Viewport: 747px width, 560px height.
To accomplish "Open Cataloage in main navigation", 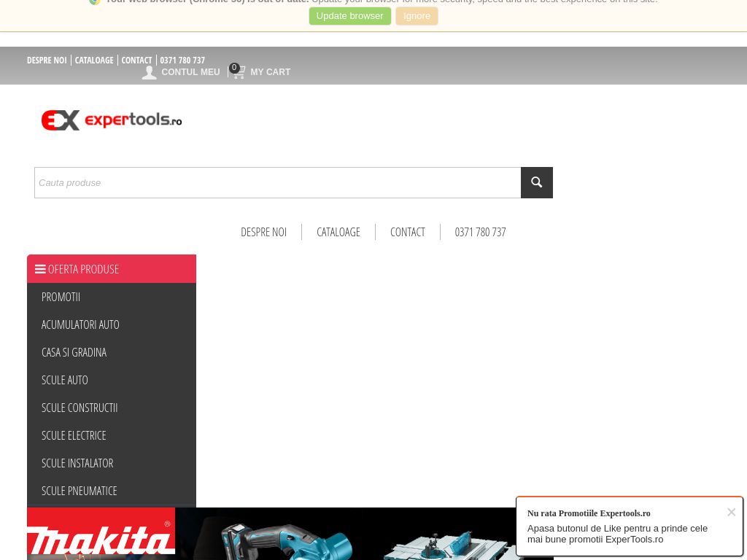I will [338, 232].
